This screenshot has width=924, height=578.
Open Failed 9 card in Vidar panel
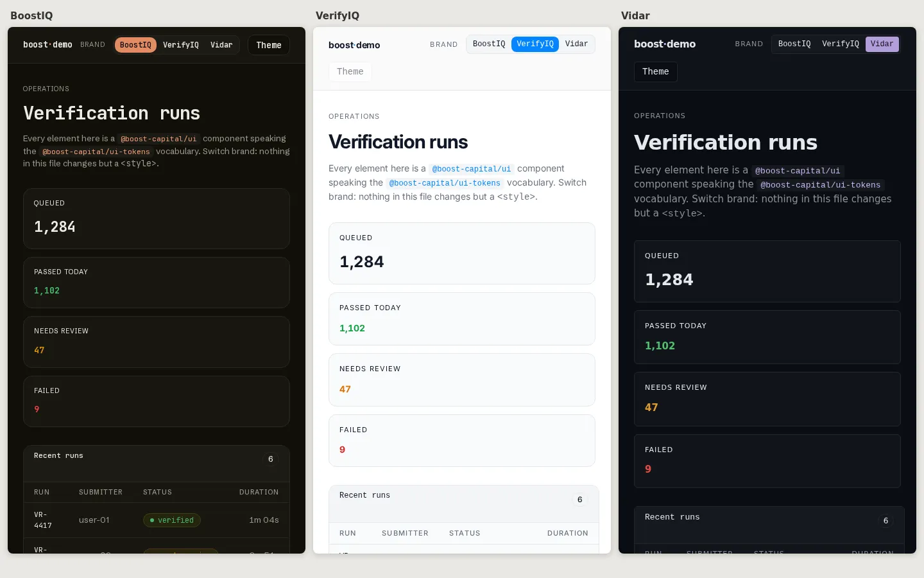767,461
